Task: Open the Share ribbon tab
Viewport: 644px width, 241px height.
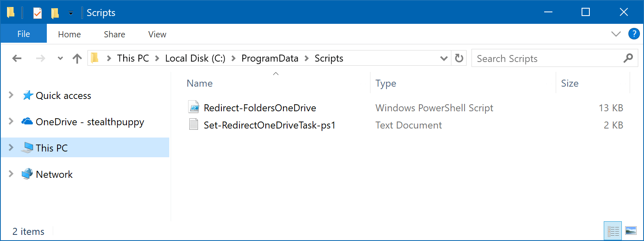Action: pyautogui.click(x=115, y=34)
